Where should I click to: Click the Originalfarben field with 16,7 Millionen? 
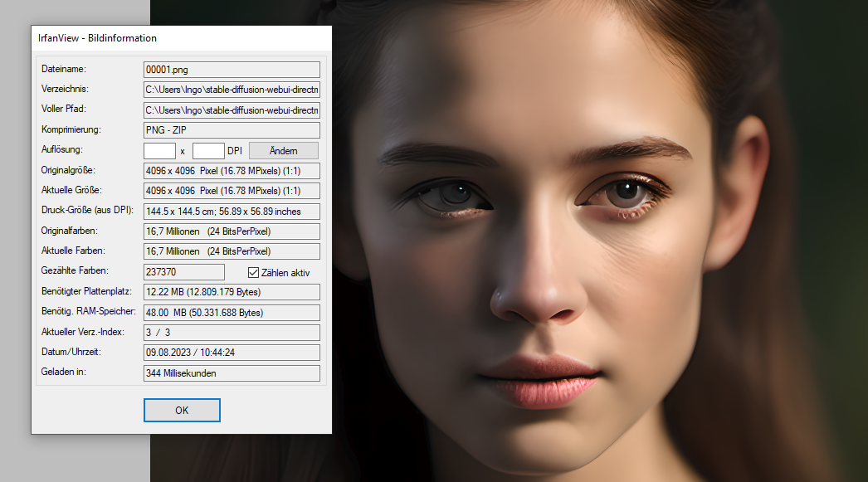[x=232, y=231]
